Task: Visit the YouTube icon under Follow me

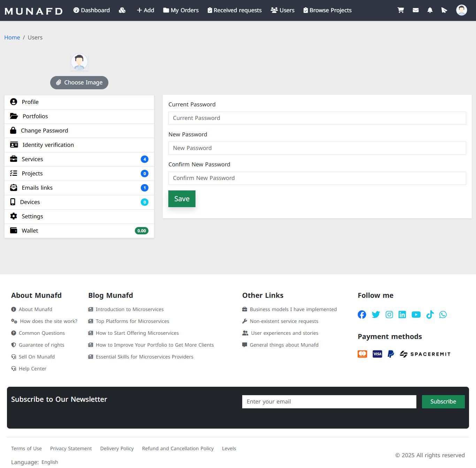Action: pyautogui.click(x=416, y=315)
